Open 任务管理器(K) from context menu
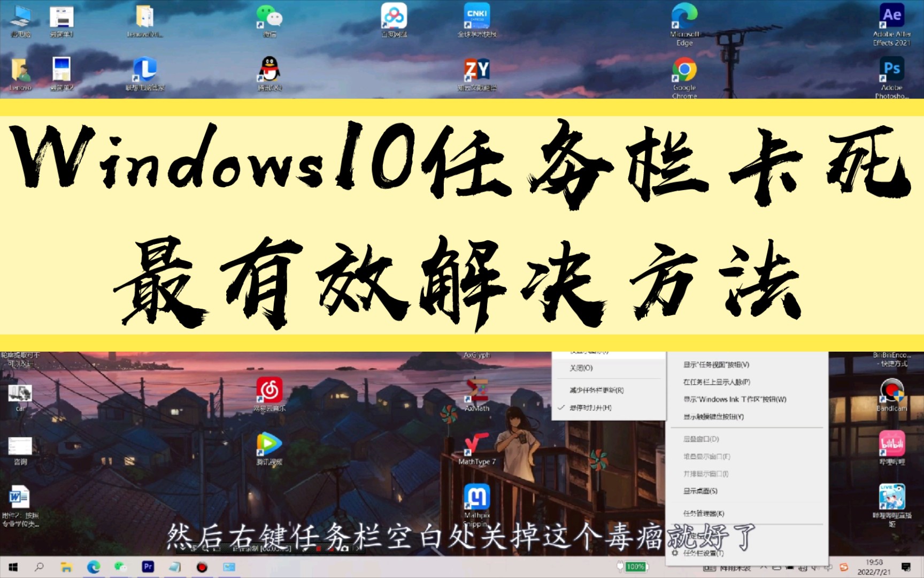The height and width of the screenshot is (578, 924). click(746, 513)
